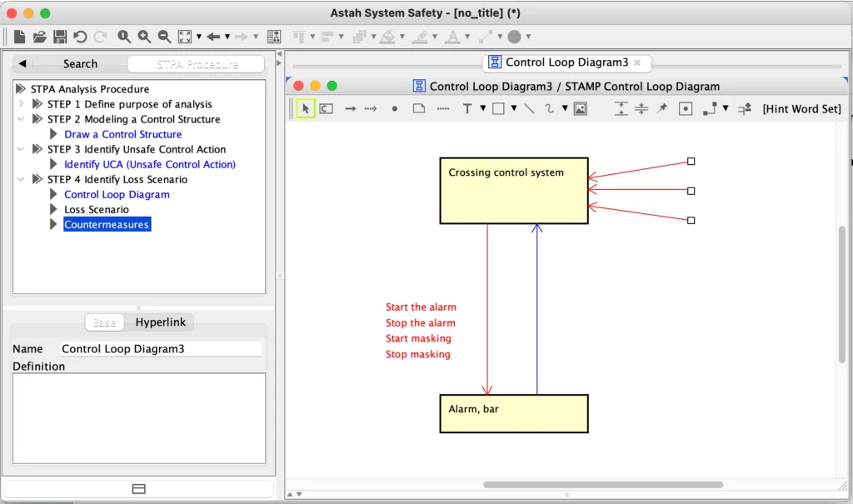Click inside the Definition text area
Image resolution: width=853 pixels, height=504 pixels.
pyautogui.click(x=139, y=418)
